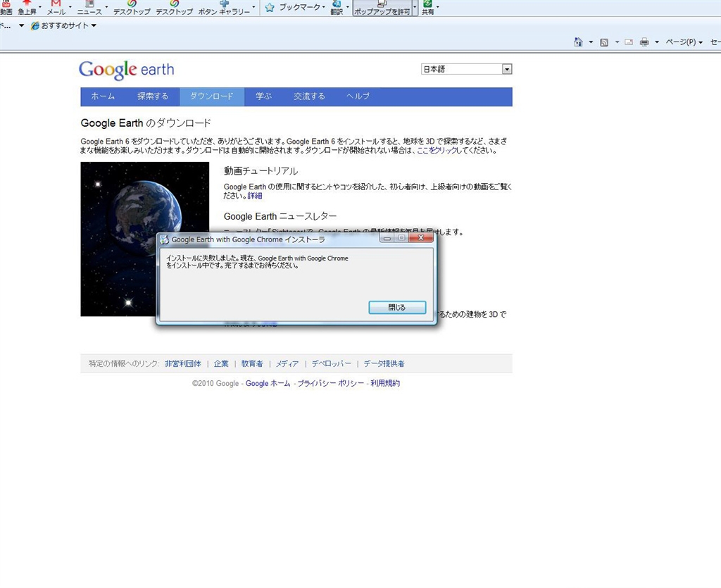Click the プライバシー ポリシー link

[x=331, y=383]
